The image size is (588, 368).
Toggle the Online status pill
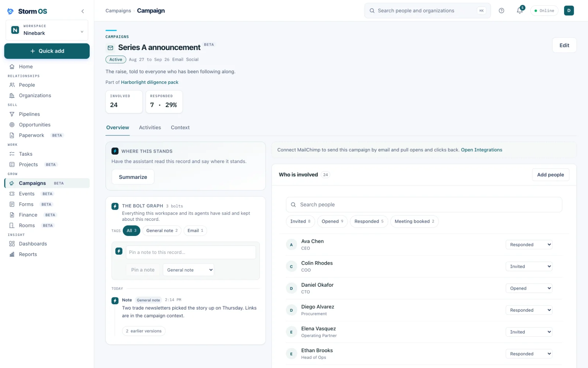(544, 11)
